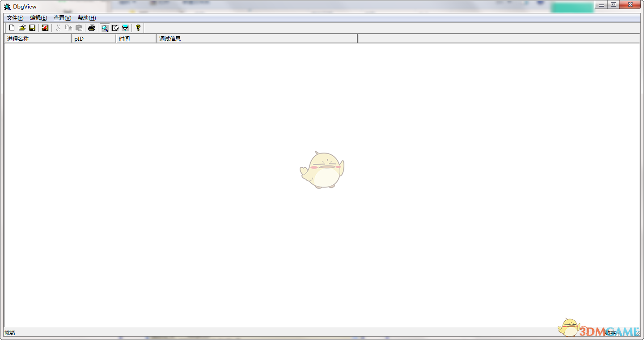
Task: Click the Copy icon in the toolbar
Action: [x=68, y=28]
